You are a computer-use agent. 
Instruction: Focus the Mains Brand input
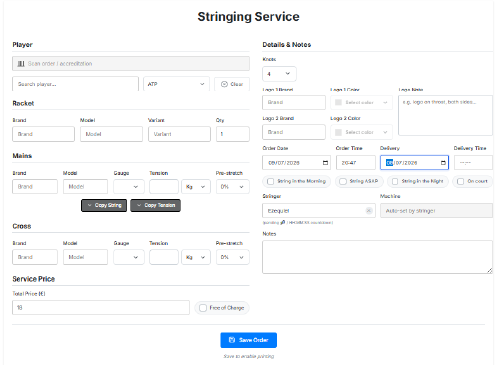pyautogui.click(x=35, y=187)
